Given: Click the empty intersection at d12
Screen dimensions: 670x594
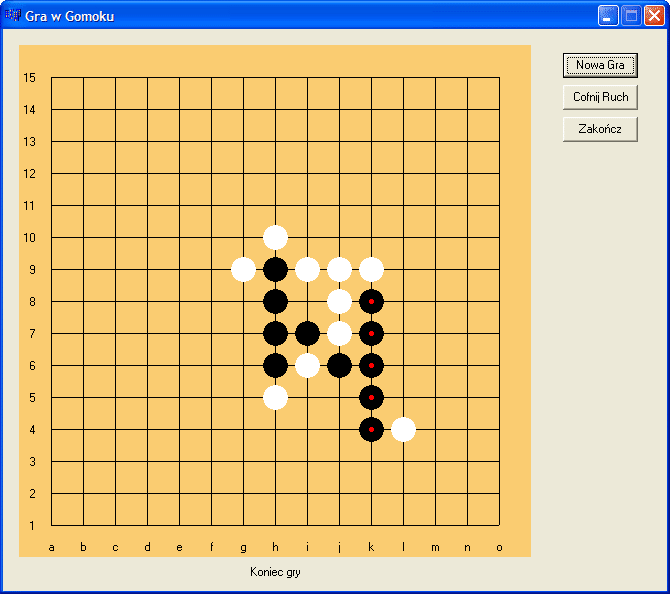Looking at the screenshot, I should pos(147,173).
